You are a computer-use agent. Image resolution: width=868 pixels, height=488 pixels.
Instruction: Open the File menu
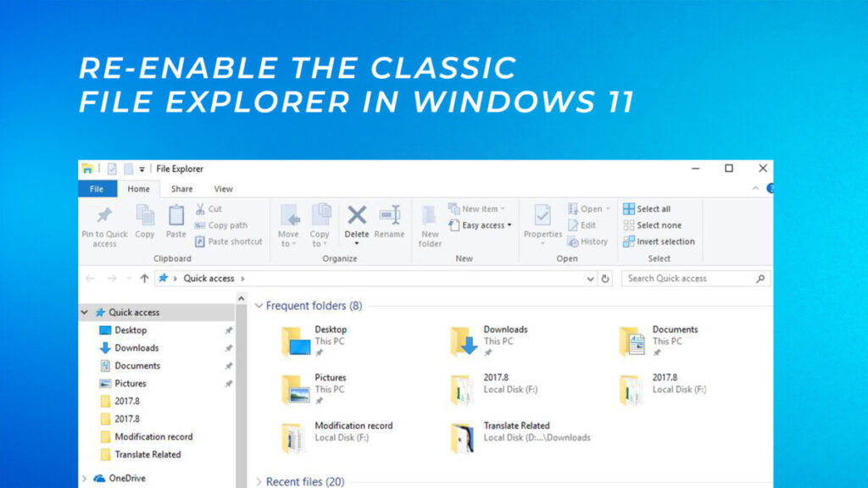96,188
